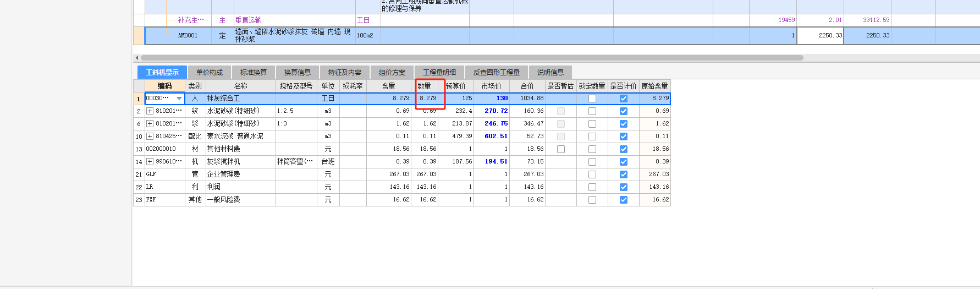The width and height of the screenshot is (980, 289).
Task: Expand row 2 code 810201 cement mortar 1:2.5
Action: (x=150, y=111)
